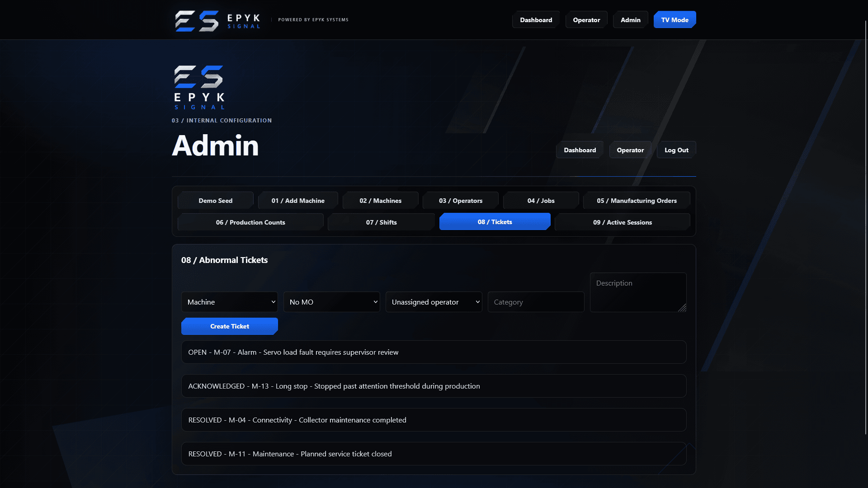This screenshot has width=868, height=488.
Task: Switch to 07 / Shifts tab
Action: coord(381,222)
